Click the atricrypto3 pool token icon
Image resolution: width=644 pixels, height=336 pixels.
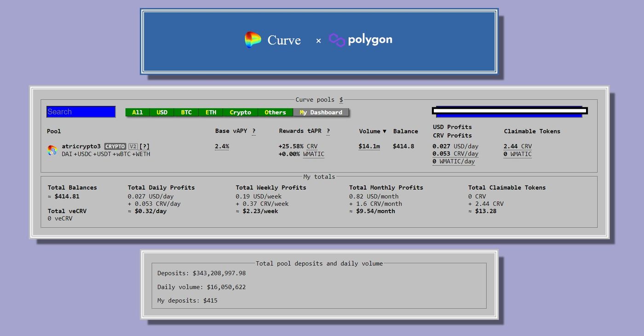coord(52,150)
